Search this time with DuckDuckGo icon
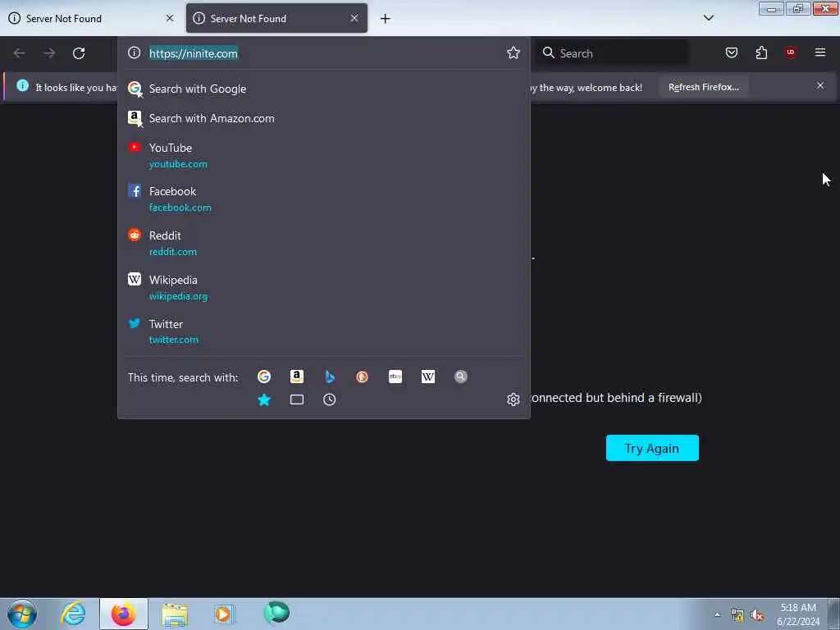 362,377
